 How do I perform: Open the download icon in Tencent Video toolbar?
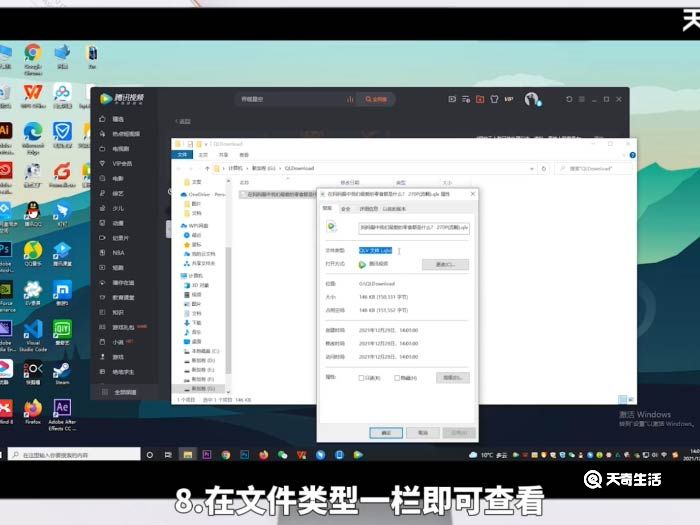coord(480,99)
